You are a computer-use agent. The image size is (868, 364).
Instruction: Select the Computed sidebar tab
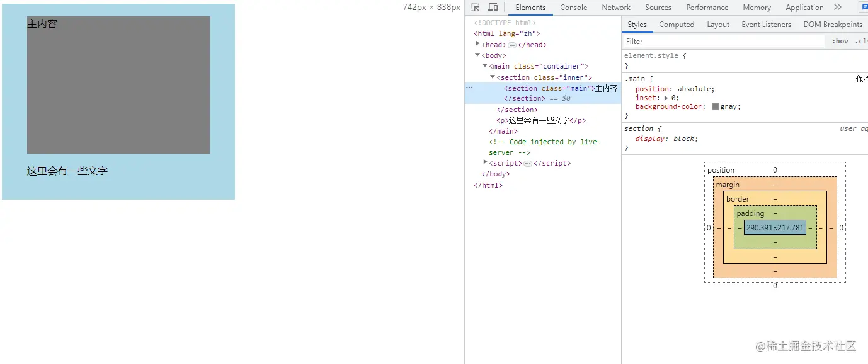(677, 25)
